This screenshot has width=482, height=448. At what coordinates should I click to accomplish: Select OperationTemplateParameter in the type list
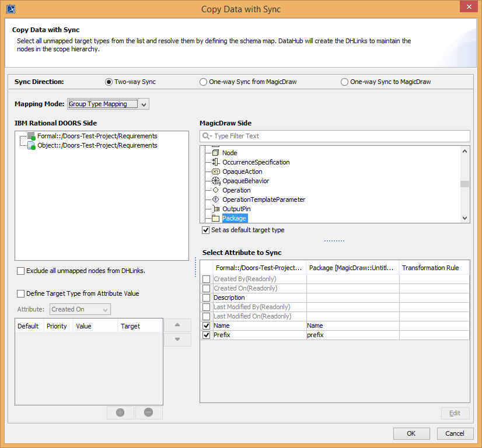tap(263, 199)
